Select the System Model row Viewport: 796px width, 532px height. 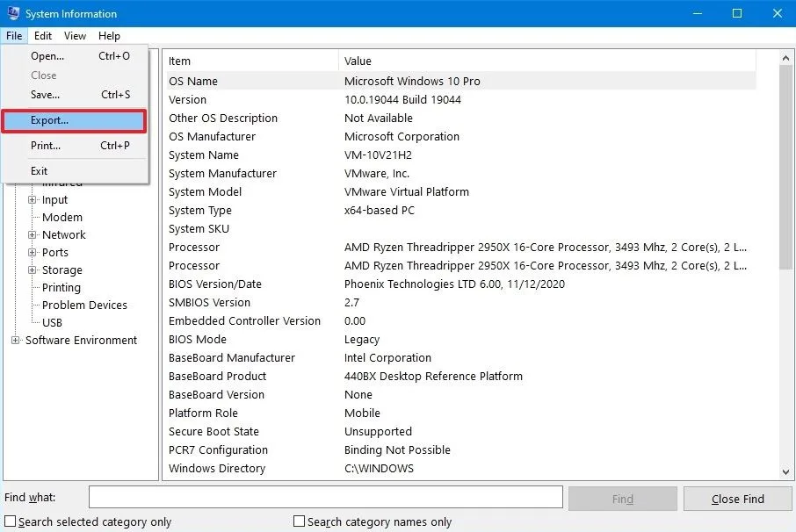(461, 191)
